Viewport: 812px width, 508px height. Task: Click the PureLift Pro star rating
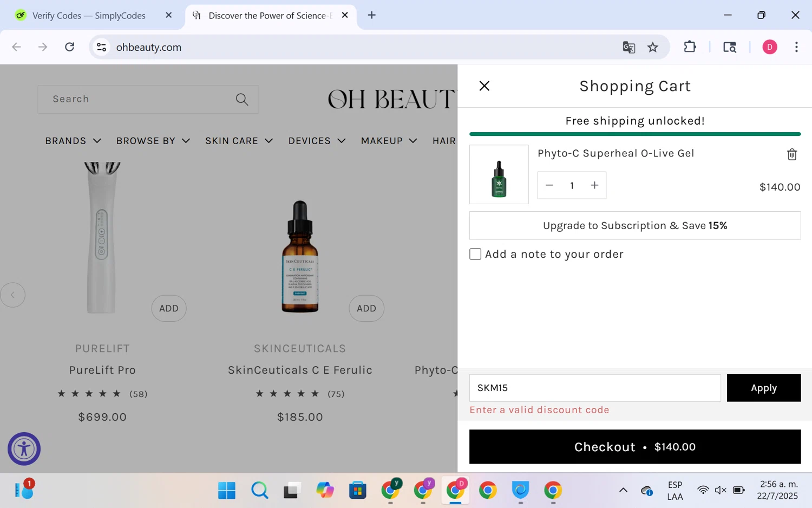point(89,394)
